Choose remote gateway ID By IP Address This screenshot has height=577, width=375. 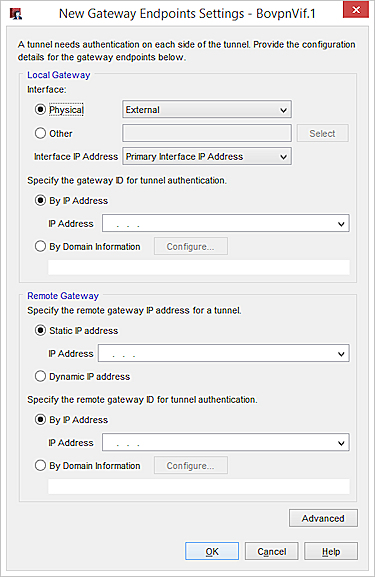point(40,420)
